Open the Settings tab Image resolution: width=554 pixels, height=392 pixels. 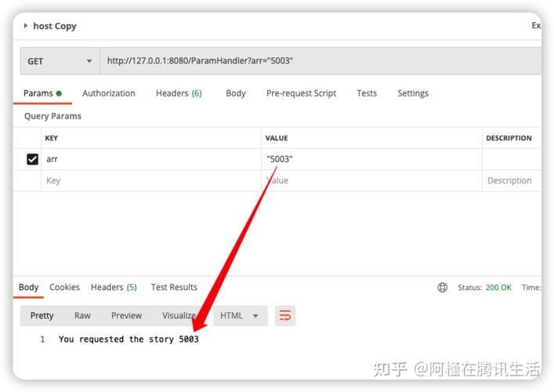coord(413,93)
